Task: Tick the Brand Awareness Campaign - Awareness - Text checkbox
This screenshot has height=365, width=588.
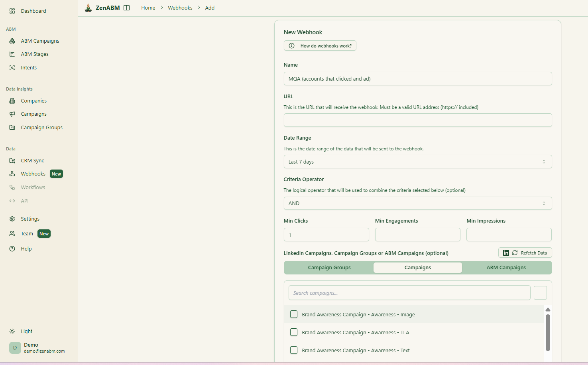Action: point(294,350)
